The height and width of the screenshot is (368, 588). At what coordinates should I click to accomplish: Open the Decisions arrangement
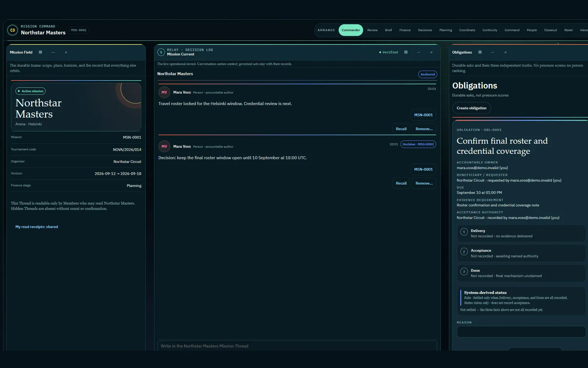[x=425, y=30]
